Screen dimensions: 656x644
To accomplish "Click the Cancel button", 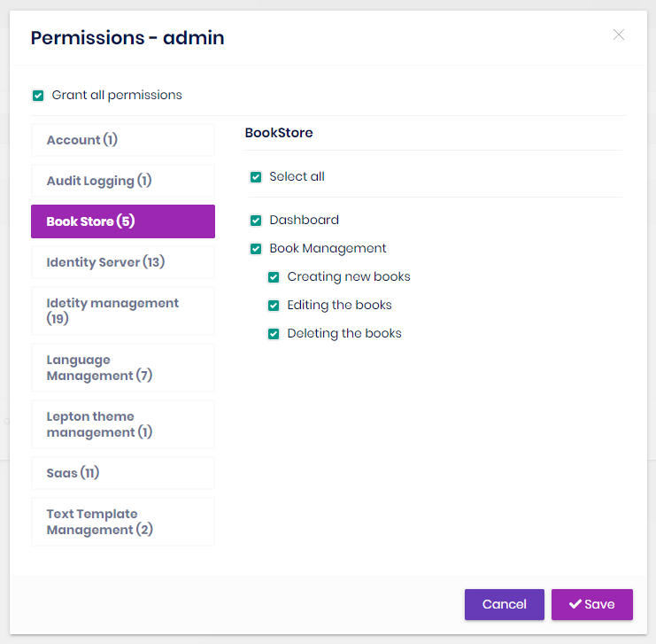I will point(504,604).
